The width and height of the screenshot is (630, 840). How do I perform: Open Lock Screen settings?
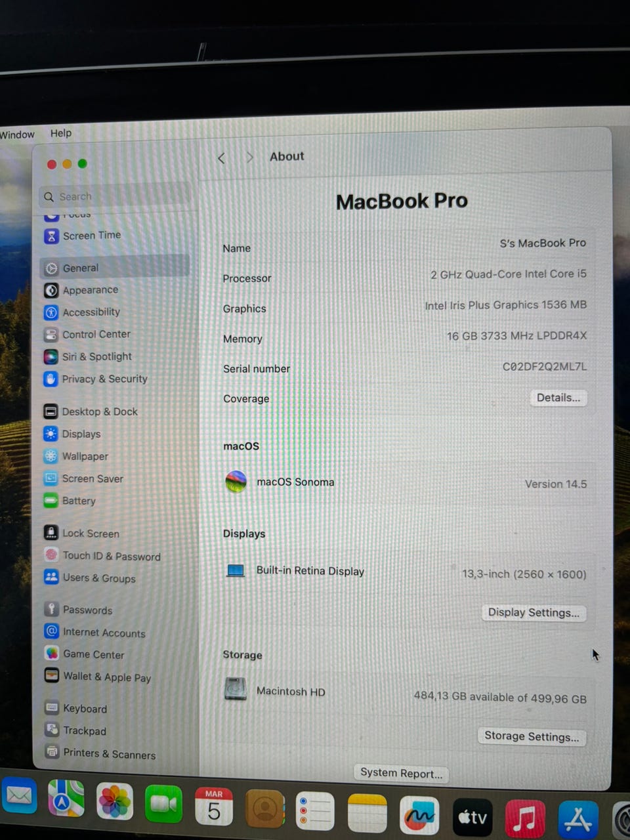[x=82, y=534]
